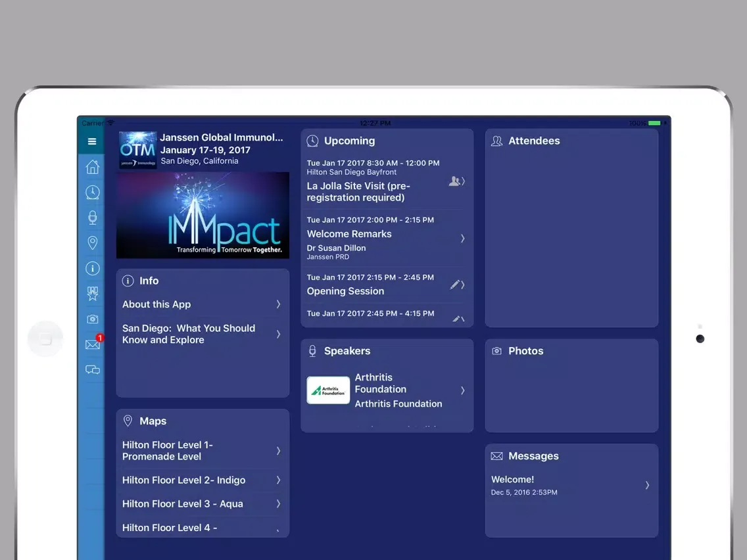The image size is (747, 560).
Task: Click the pencil icon on the 2:45 PM session
Action: [456, 319]
